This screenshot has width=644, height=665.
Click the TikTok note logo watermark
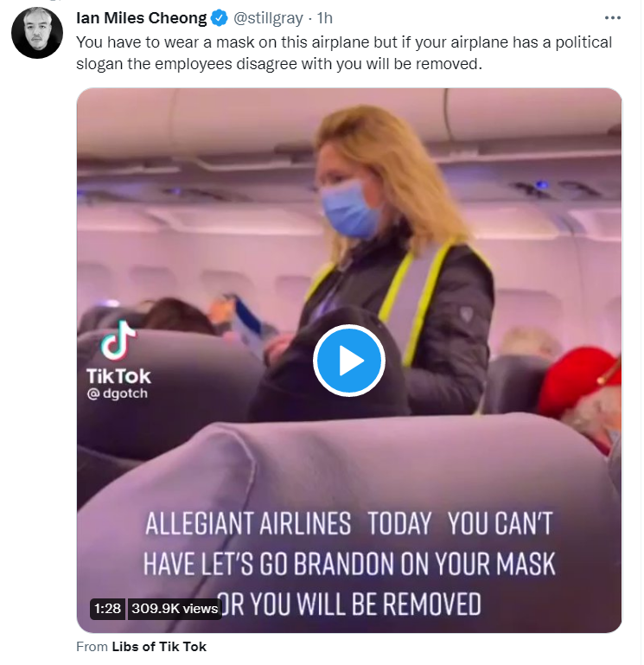(x=118, y=341)
